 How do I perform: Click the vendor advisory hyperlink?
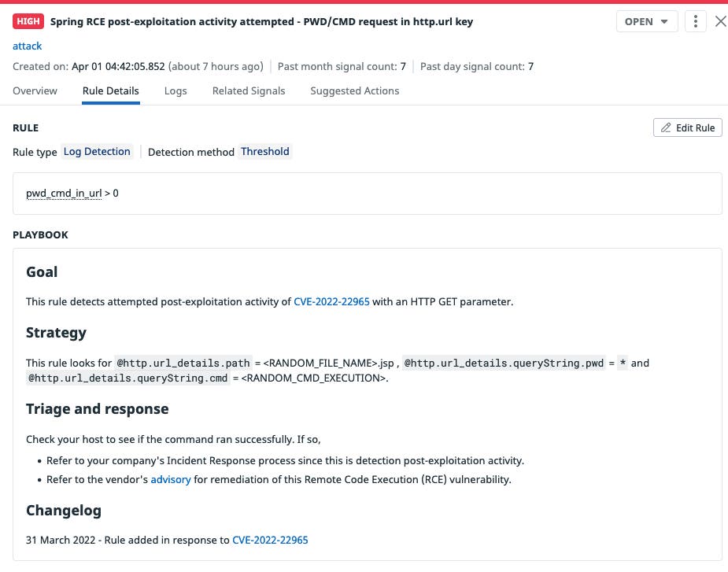[171, 479]
